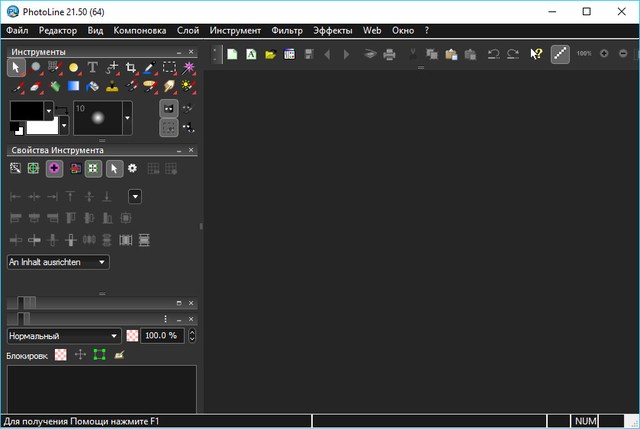Click the black foreground color swatch
The height and width of the screenshot is (429, 640).
[26, 111]
